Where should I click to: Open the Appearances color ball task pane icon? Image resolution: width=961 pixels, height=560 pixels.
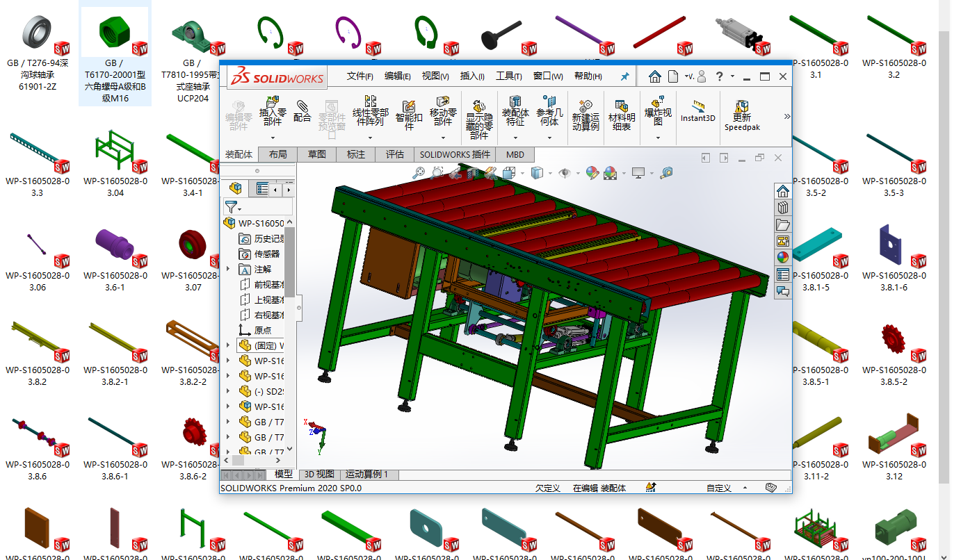click(x=783, y=257)
